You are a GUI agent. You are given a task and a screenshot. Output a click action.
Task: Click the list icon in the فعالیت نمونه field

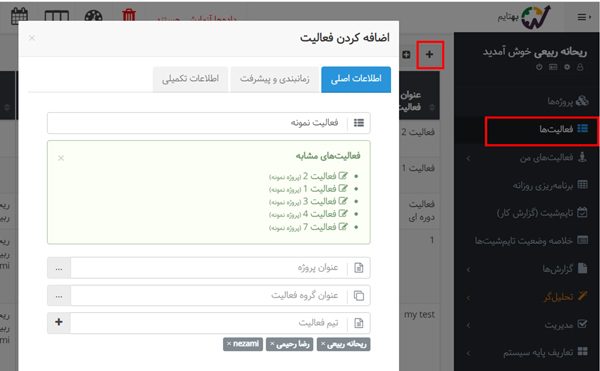click(359, 123)
